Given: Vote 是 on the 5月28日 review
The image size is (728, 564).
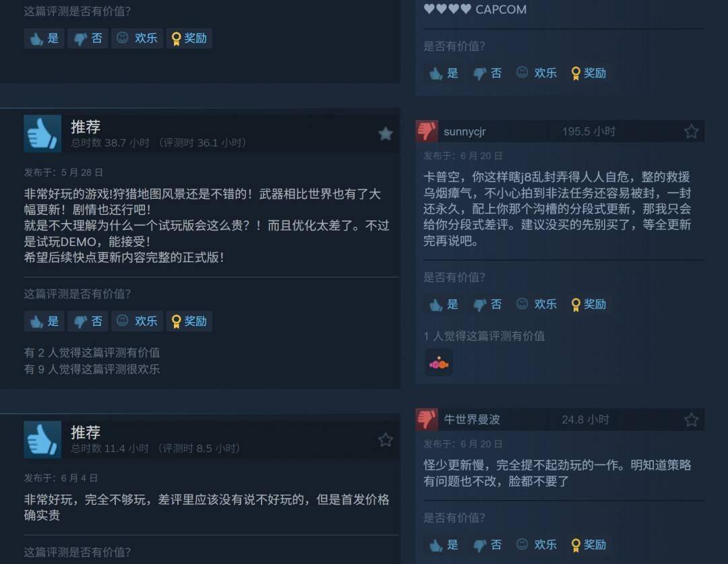Looking at the screenshot, I should click(x=44, y=321).
